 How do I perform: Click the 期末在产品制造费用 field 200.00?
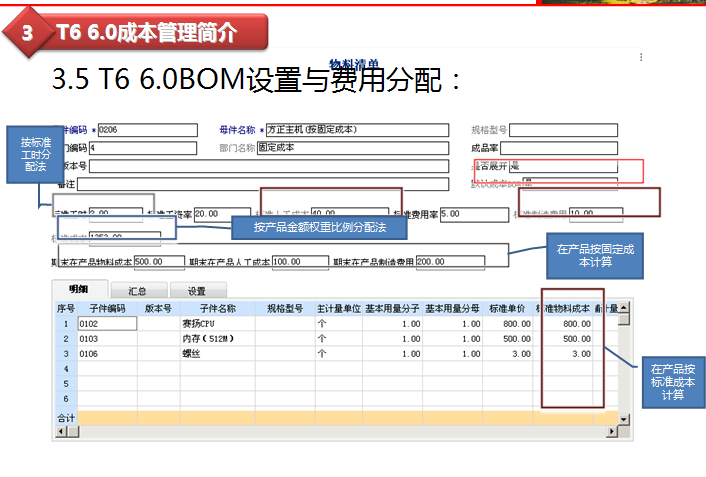coord(450,262)
